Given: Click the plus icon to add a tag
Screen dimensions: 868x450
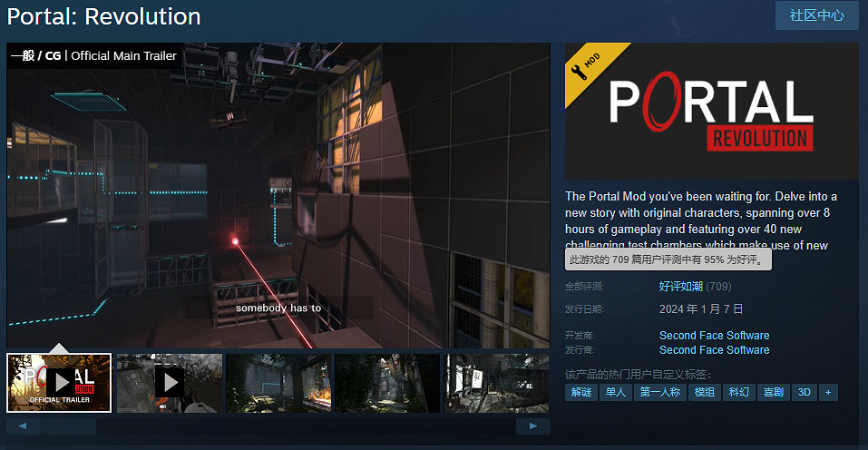Looking at the screenshot, I should 827,392.
